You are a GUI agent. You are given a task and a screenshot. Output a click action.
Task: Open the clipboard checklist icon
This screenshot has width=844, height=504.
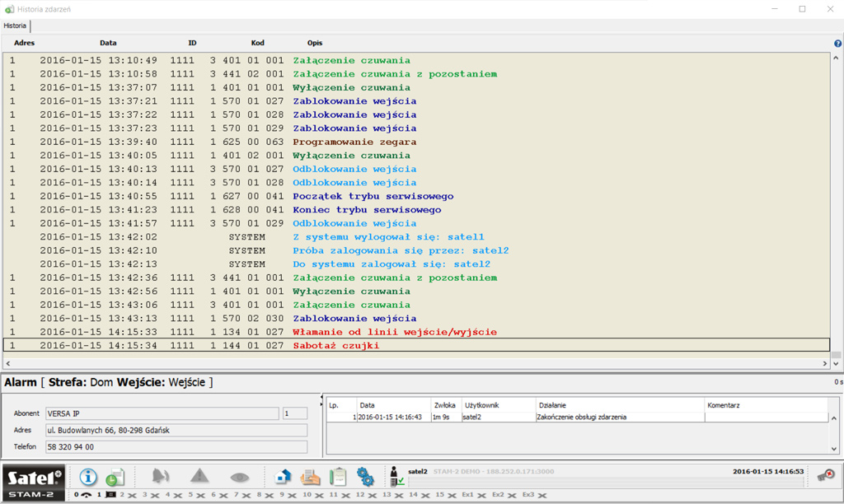[337, 477]
